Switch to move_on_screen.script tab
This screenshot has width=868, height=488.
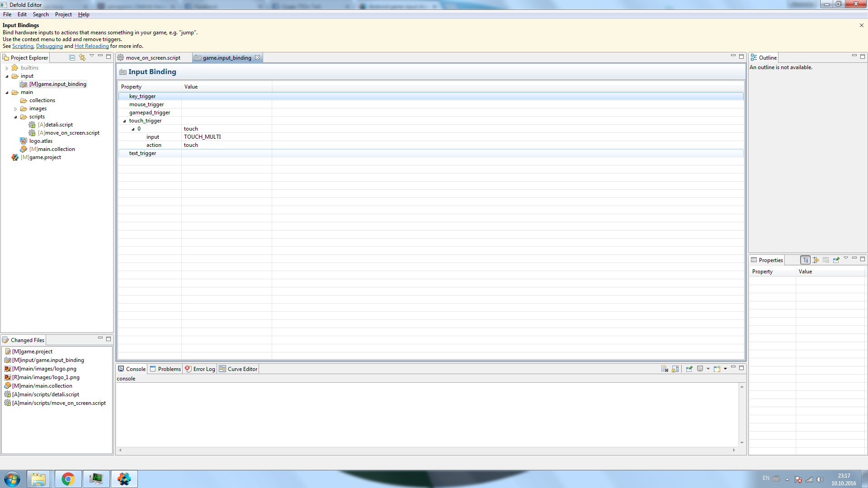point(153,58)
